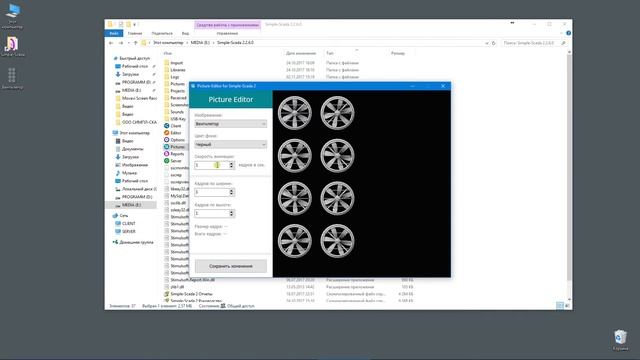Sort files by the Дата изменения column

tap(301, 53)
